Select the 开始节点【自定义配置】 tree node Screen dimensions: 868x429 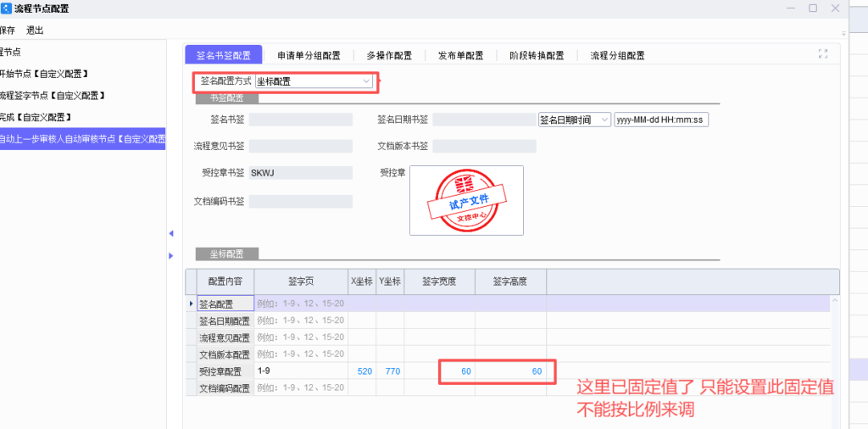[x=46, y=74]
